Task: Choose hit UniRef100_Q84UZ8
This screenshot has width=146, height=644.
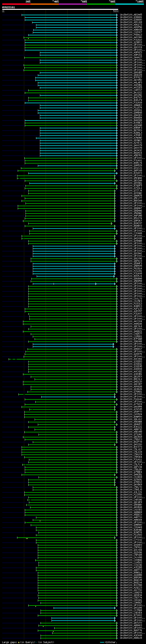Action: click(131, 75)
